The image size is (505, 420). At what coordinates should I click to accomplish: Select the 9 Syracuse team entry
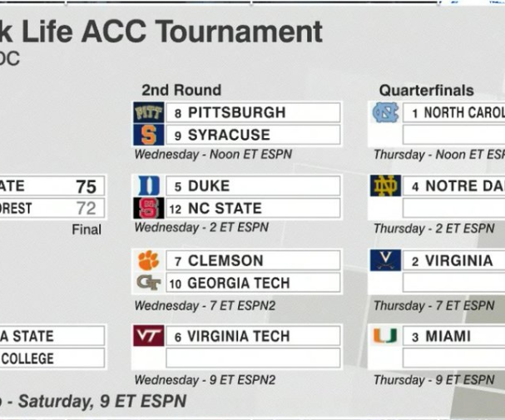pos(253,135)
